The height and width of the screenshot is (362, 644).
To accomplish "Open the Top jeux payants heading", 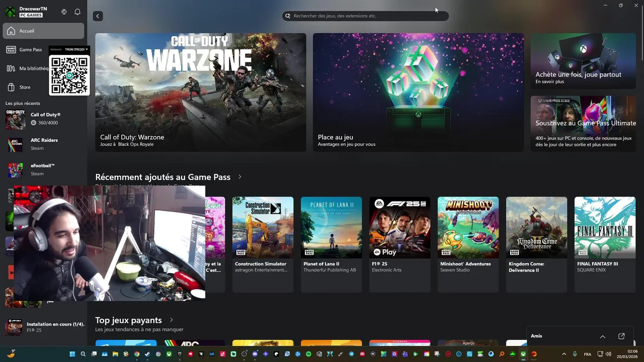I will [x=128, y=320].
